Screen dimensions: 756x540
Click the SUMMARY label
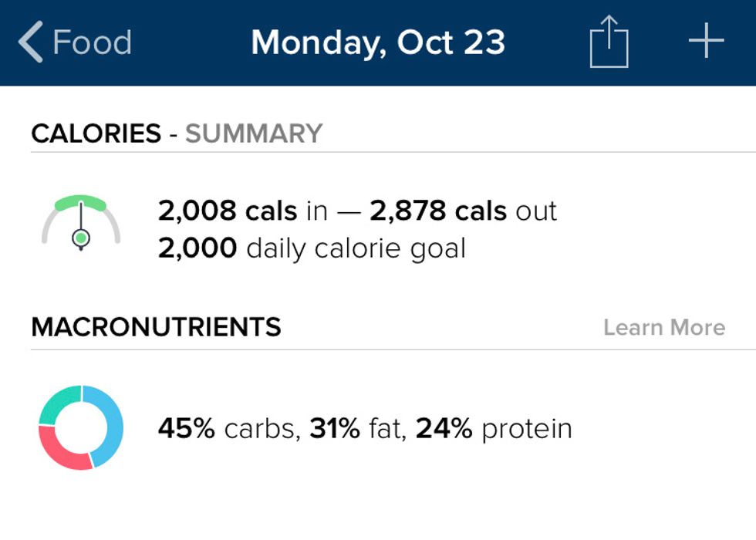click(253, 133)
